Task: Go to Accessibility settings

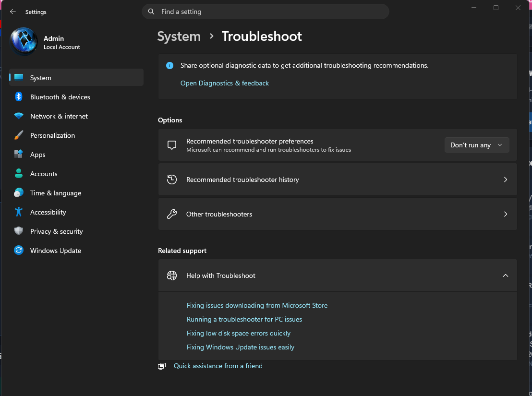Action: 76,212
